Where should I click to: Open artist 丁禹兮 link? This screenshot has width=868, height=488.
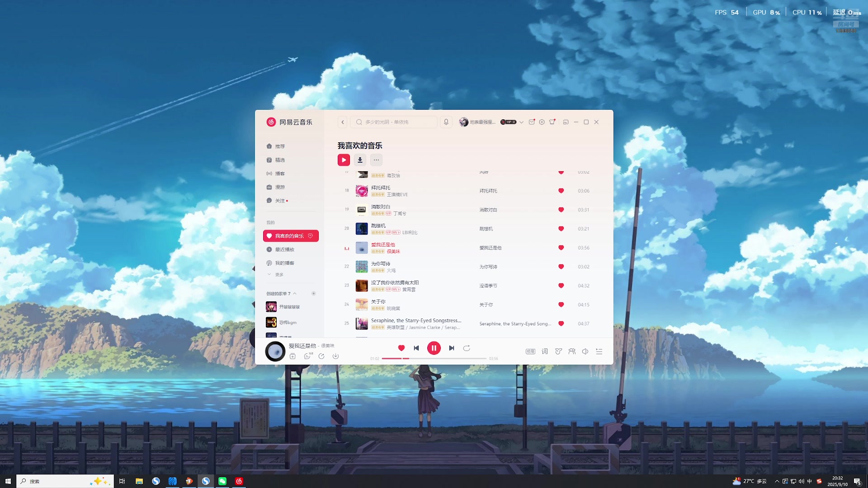(400, 214)
